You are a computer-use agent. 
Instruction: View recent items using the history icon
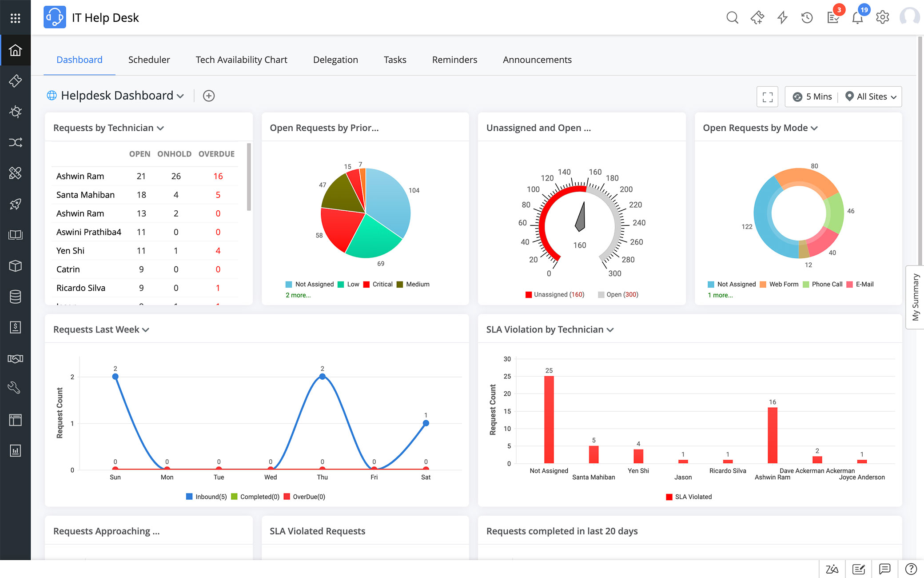tap(807, 18)
